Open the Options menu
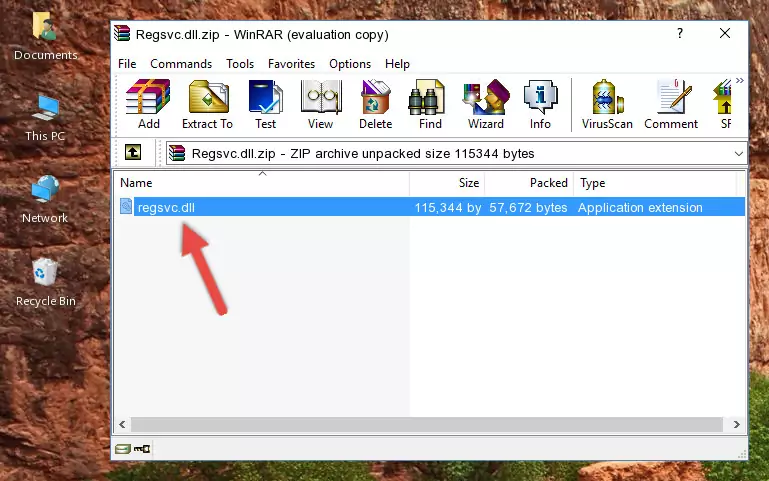This screenshot has height=481, width=769. 350,64
